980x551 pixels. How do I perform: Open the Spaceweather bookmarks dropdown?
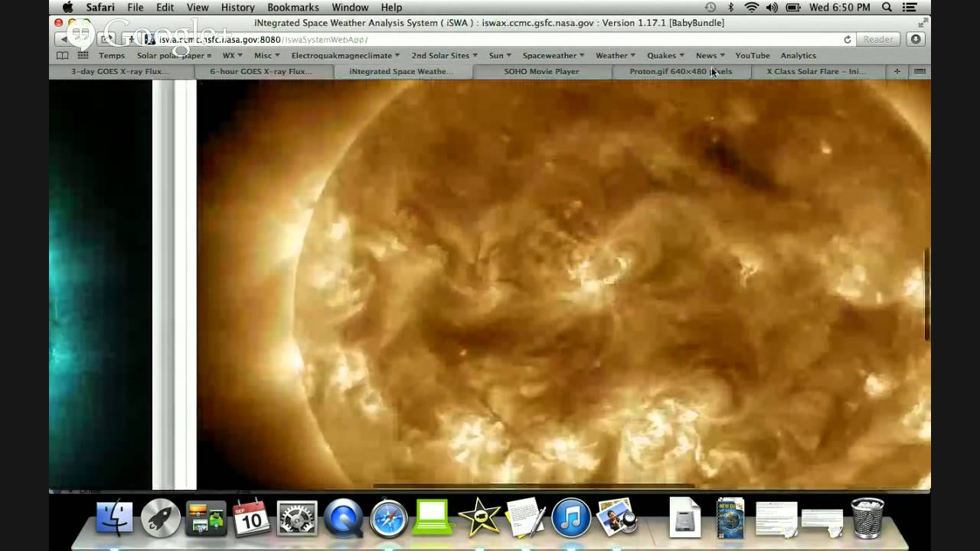[554, 56]
